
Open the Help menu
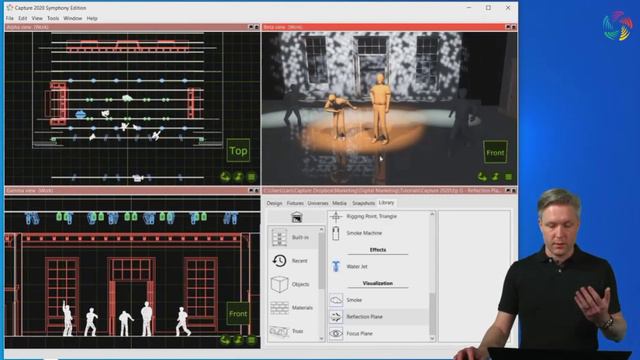(x=92, y=18)
